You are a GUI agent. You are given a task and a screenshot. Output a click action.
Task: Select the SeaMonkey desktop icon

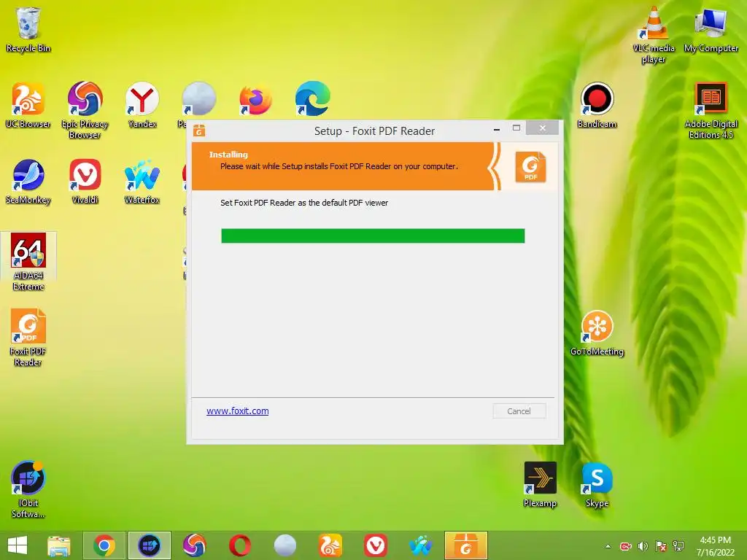[x=28, y=182]
